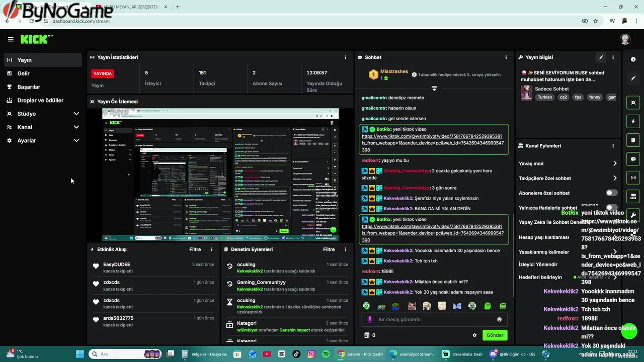Open Streamlabs Desktop from the taskbar
The height and width of the screenshot is (362, 644).
tap(462, 354)
